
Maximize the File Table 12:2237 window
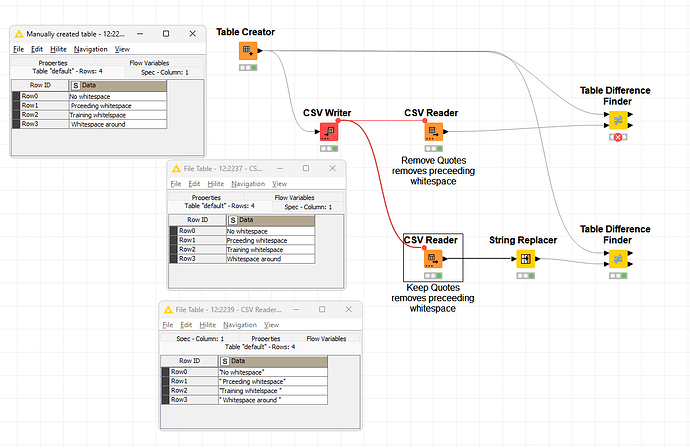[306, 168]
